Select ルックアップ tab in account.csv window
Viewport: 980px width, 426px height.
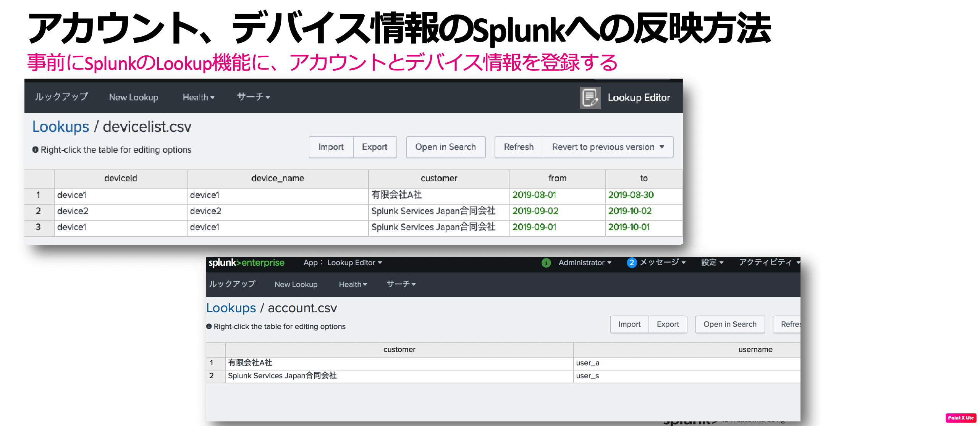(x=232, y=284)
